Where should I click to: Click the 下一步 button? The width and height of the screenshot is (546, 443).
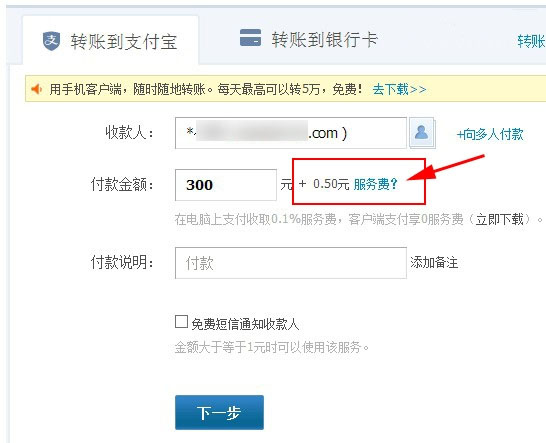219,412
